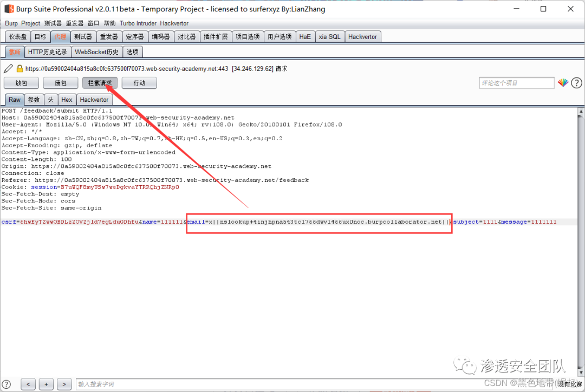This screenshot has width=585, height=392.
Task: Select the 头 headers view tab
Action: 51,100
